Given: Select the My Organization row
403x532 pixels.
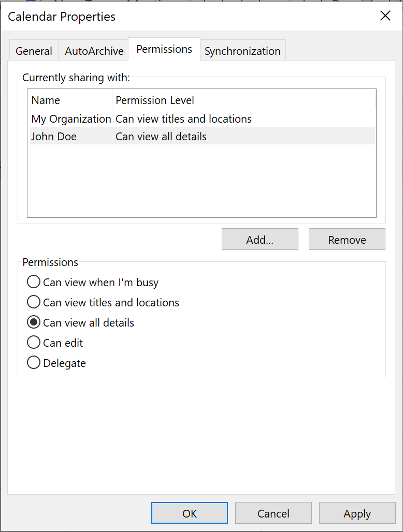Looking at the screenshot, I should tap(71, 119).
